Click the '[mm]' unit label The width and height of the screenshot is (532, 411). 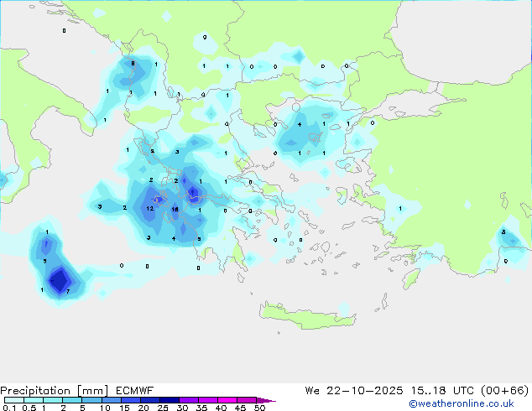tap(92, 391)
